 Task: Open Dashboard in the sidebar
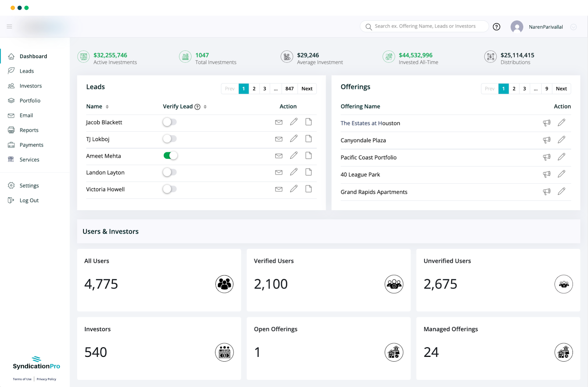(x=33, y=56)
